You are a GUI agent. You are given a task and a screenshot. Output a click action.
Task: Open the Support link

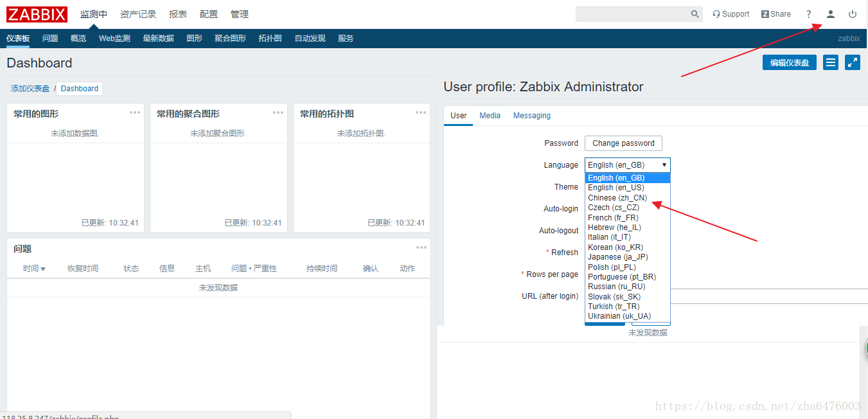click(x=731, y=14)
